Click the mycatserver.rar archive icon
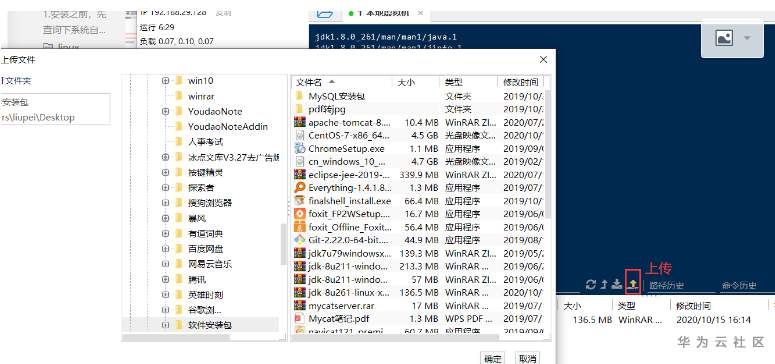 (300, 305)
